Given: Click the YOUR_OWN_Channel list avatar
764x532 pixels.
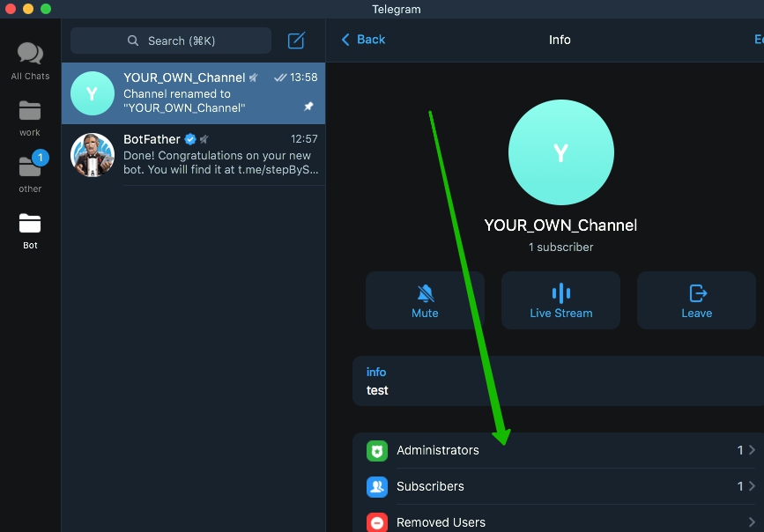Looking at the screenshot, I should 93,93.
